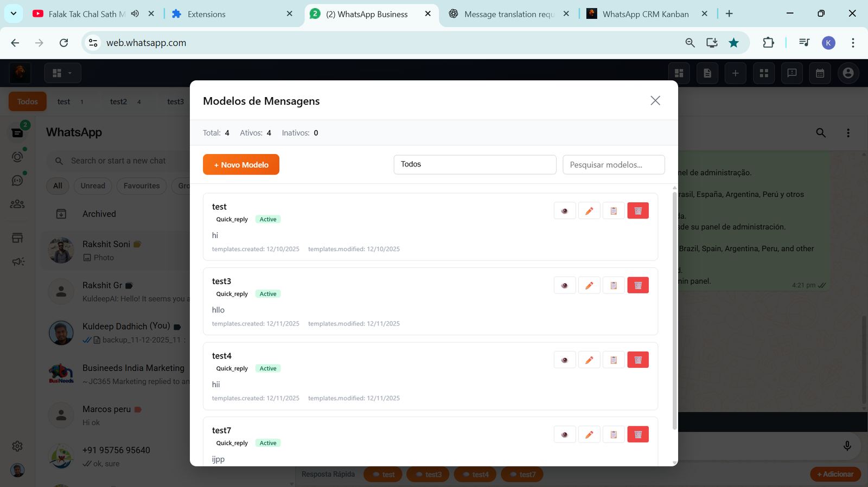The height and width of the screenshot is (487, 868).
Task: Open the WhatsApp chats icon in the sidebar
Action: pyautogui.click(x=17, y=132)
